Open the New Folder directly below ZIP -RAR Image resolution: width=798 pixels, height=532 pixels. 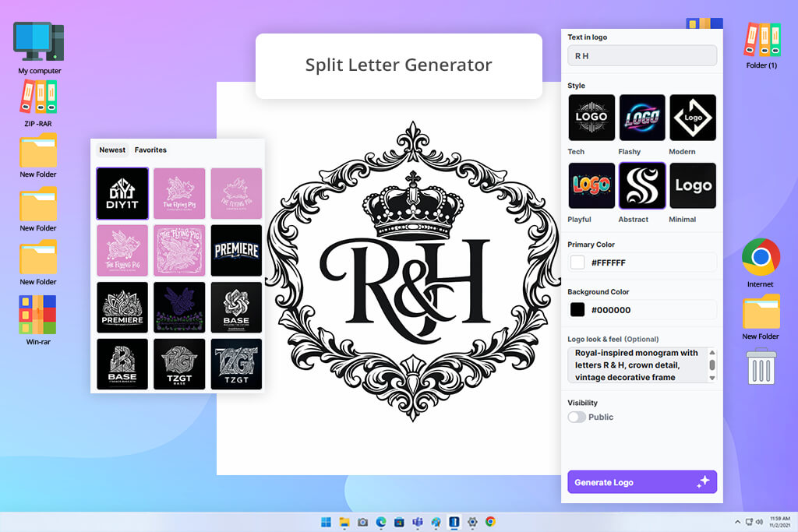pos(38,156)
